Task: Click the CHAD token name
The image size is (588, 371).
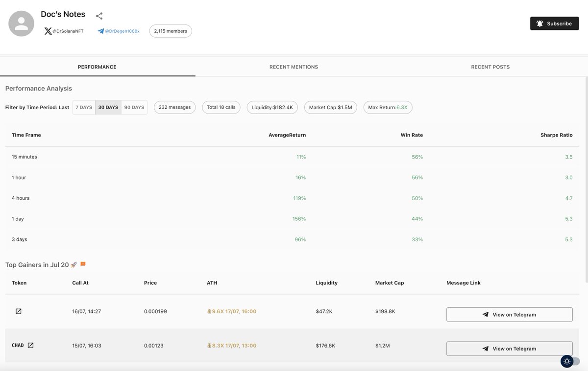Action: tap(18, 346)
